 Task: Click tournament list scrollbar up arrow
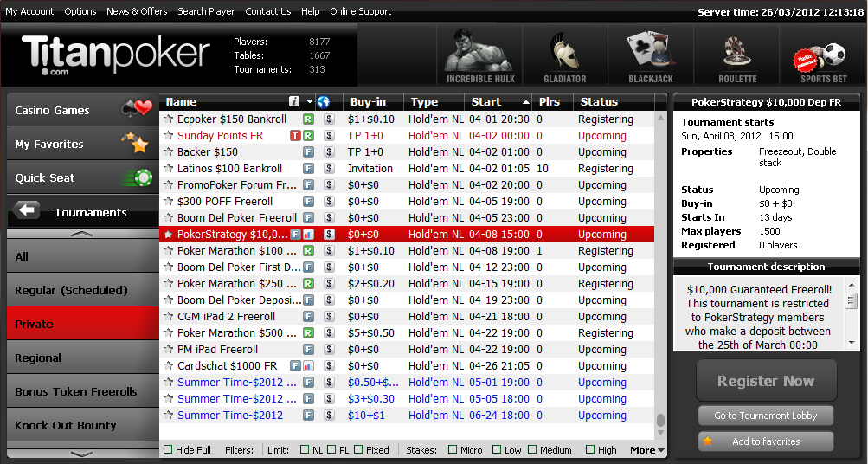660,118
